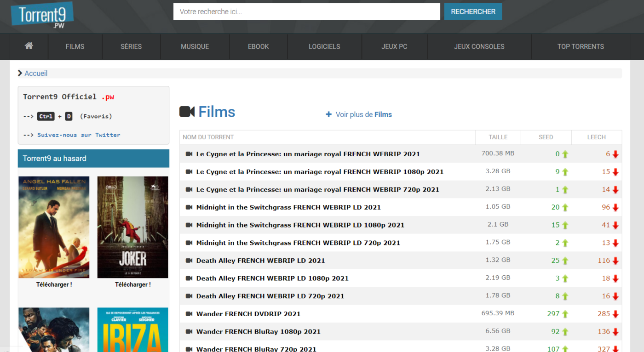Open Wander FRENCH DVDRIP 2021 torrent
This screenshot has height=352, width=644.
(x=248, y=314)
